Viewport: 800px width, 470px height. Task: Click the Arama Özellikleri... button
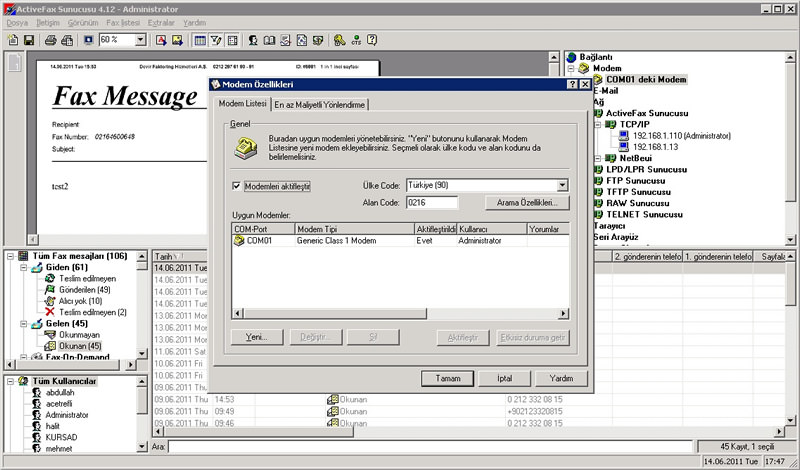[528, 203]
